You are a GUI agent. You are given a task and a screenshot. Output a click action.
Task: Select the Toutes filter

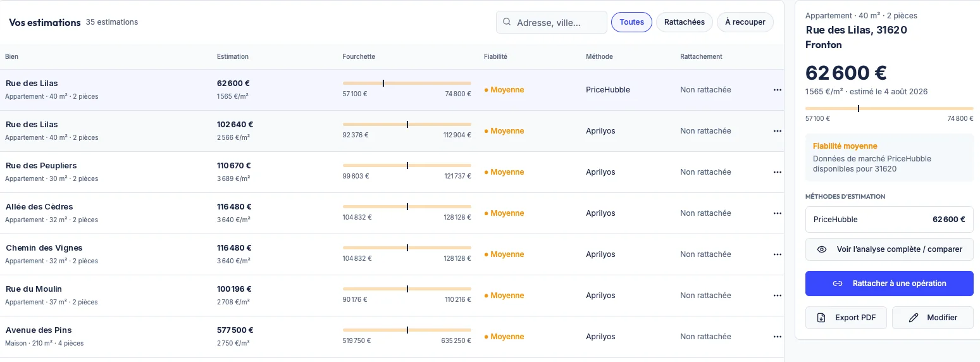pyautogui.click(x=631, y=22)
